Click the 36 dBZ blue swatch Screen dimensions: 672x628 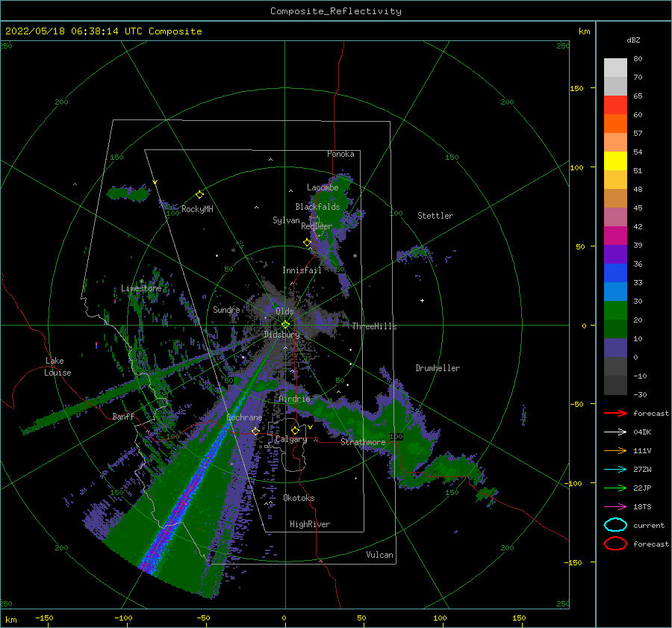click(x=615, y=273)
